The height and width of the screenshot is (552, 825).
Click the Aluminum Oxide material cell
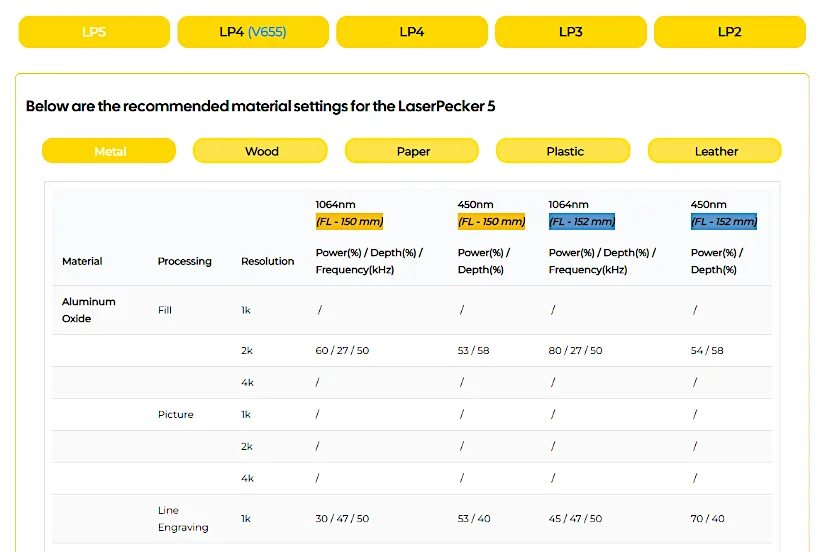(88, 310)
